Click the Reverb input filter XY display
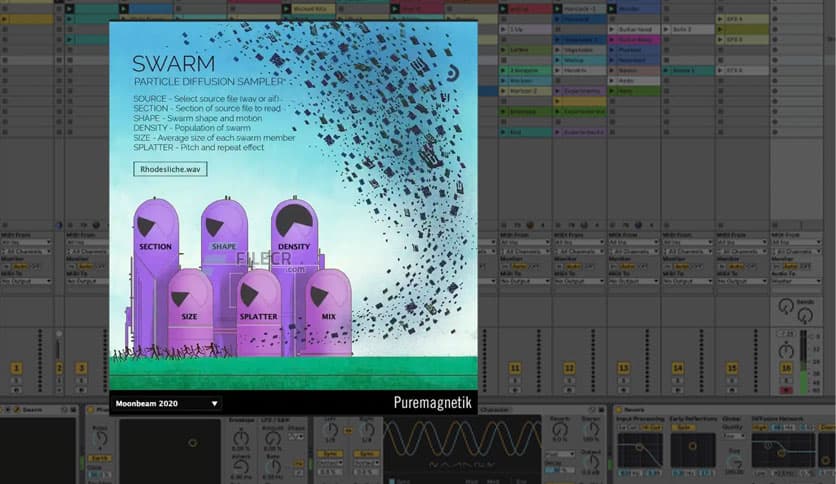836x484 pixels. 640,450
